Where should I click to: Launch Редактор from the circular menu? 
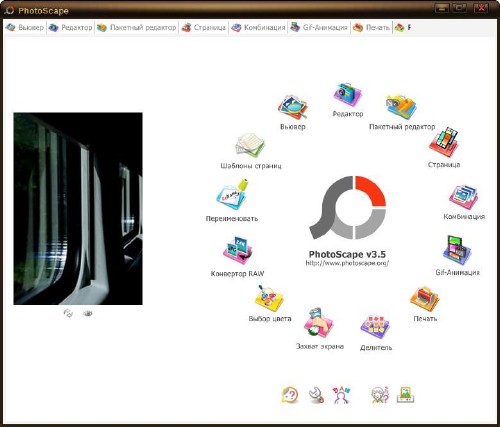click(347, 94)
